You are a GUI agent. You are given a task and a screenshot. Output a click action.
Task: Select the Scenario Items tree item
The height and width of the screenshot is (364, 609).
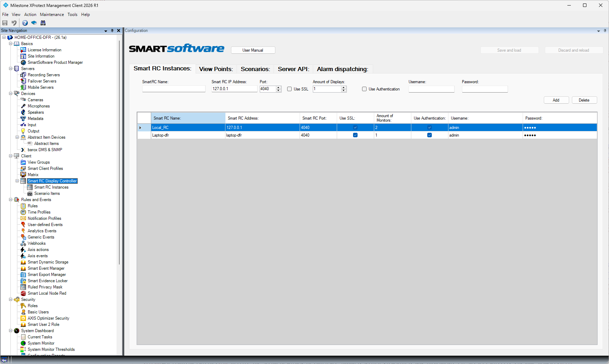[x=47, y=193]
